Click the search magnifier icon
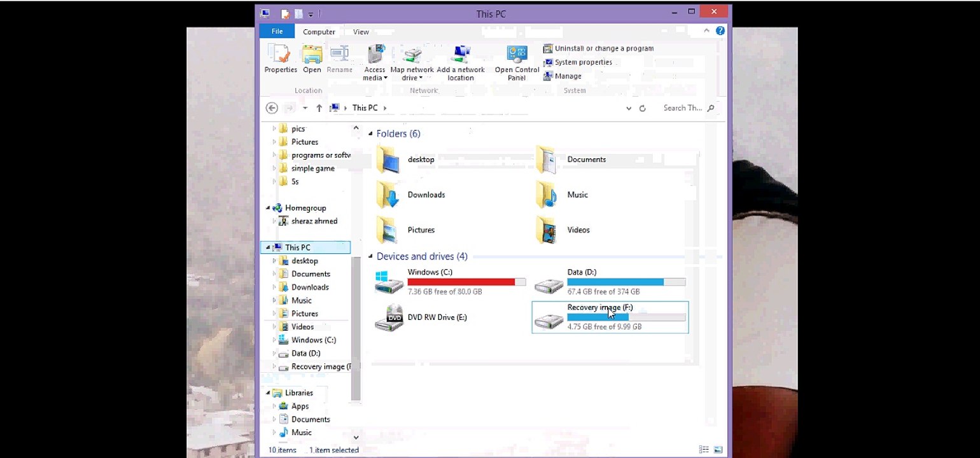The image size is (980, 458). (x=711, y=108)
